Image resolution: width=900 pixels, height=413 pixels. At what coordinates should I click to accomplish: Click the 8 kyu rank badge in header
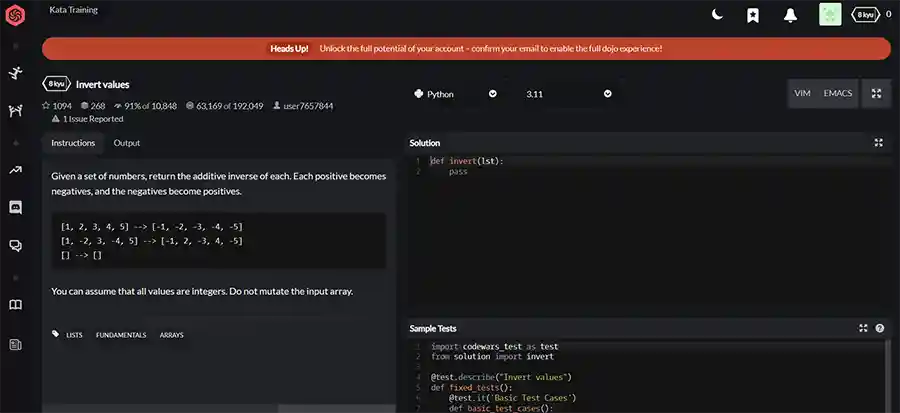tap(865, 15)
